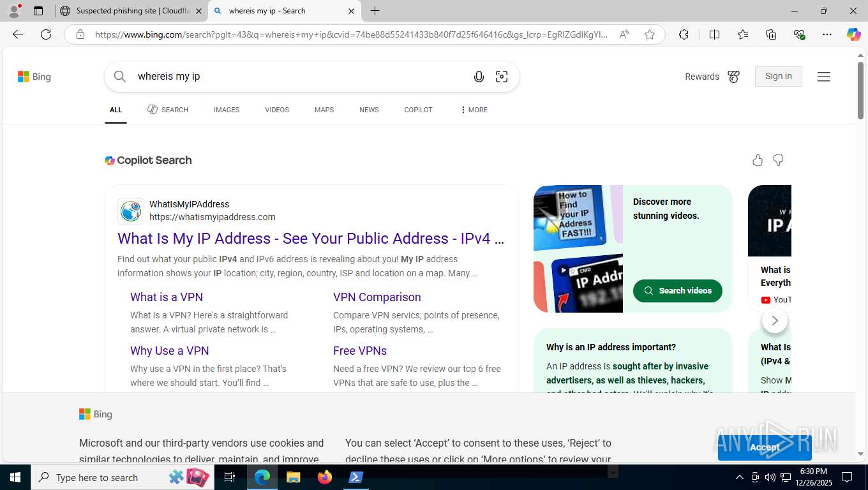Screen dimensions: 868x490
Task: Open the VPN Comparison link
Action: 377,297
